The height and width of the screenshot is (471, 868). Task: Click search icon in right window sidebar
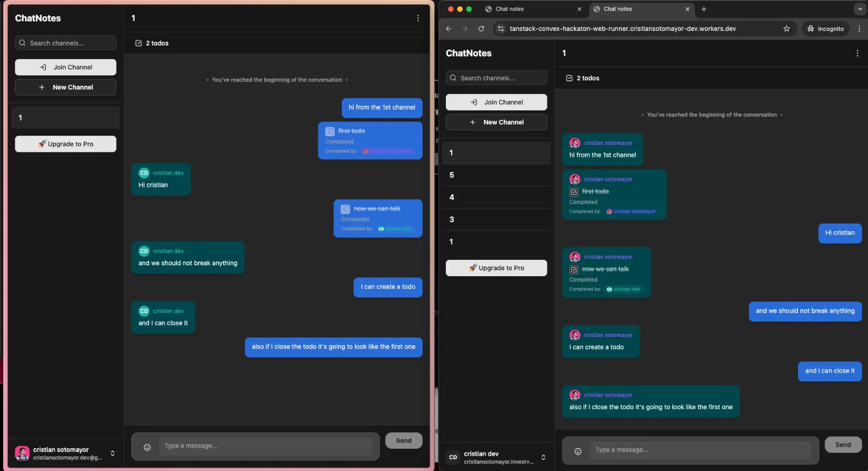(453, 78)
